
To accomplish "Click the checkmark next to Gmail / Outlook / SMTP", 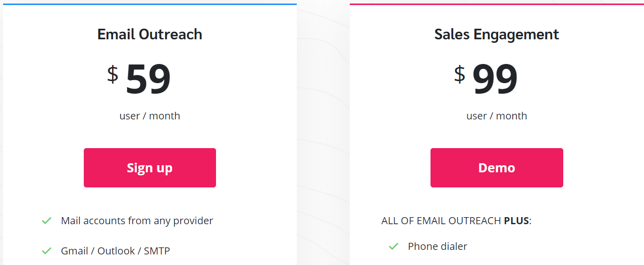I will click(x=46, y=251).
